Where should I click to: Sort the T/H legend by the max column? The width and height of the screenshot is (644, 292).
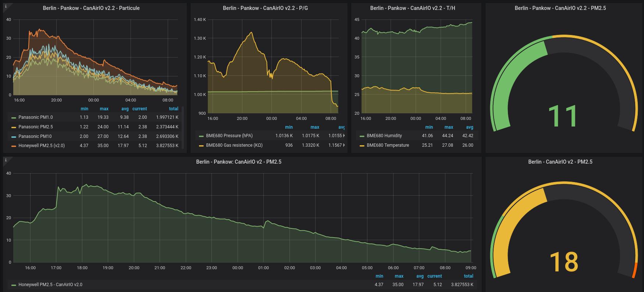pyautogui.click(x=449, y=127)
